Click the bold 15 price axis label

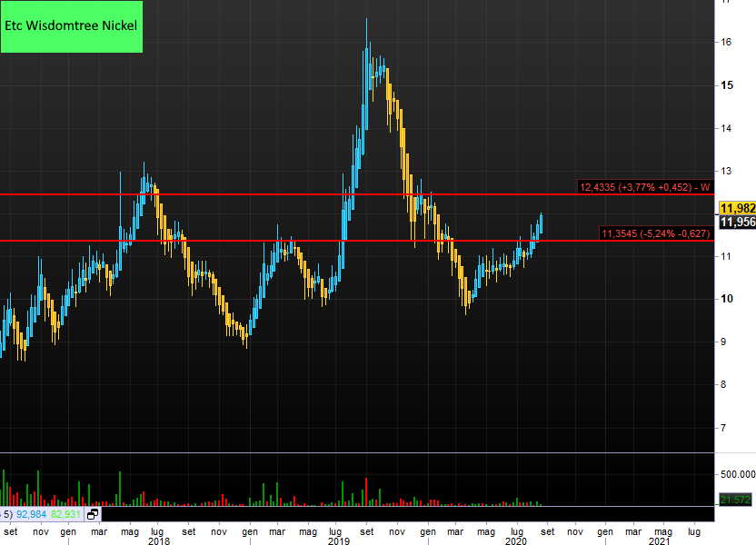[x=726, y=85]
